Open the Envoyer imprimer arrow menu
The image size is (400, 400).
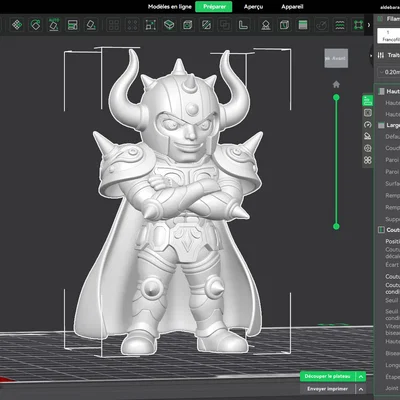[x=361, y=389]
